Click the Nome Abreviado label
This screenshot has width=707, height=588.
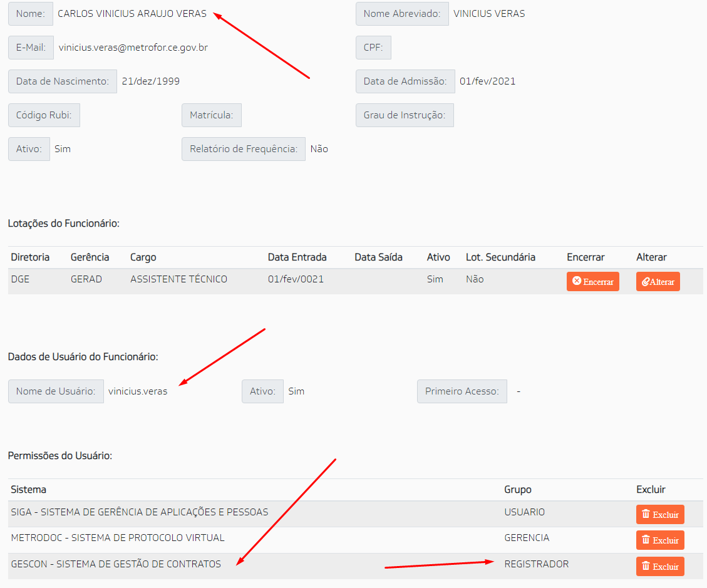pyautogui.click(x=402, y=14)
